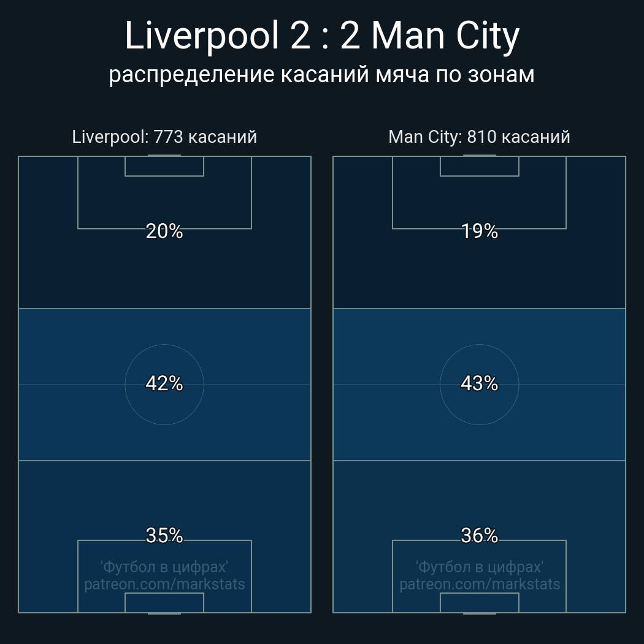Click Man City's 36% defensive third label
The image size is (644, 644).
click(479, 535)
